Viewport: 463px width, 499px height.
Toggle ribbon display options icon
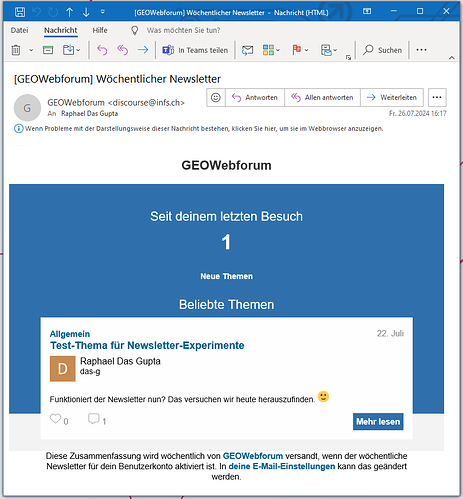click(367, 11)
